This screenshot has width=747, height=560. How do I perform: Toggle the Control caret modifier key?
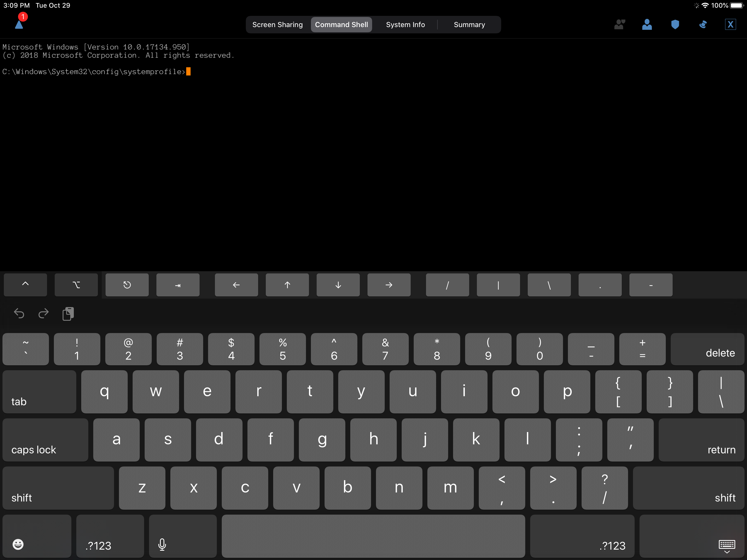click(25, 285)
